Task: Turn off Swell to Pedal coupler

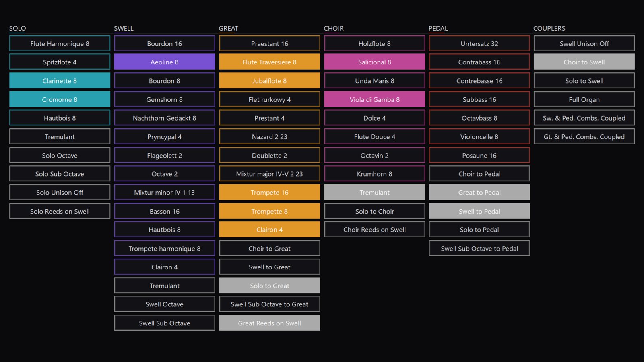Action: point(479,211)
